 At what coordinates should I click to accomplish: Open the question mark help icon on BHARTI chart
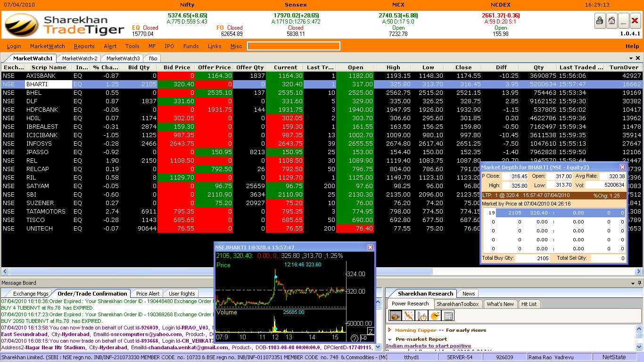(354, 338)
